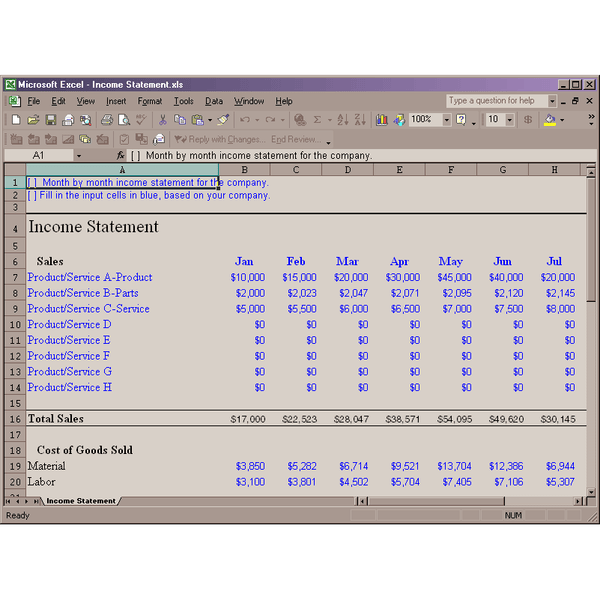Launch the Chart Wizard icon

pos(381,120)
